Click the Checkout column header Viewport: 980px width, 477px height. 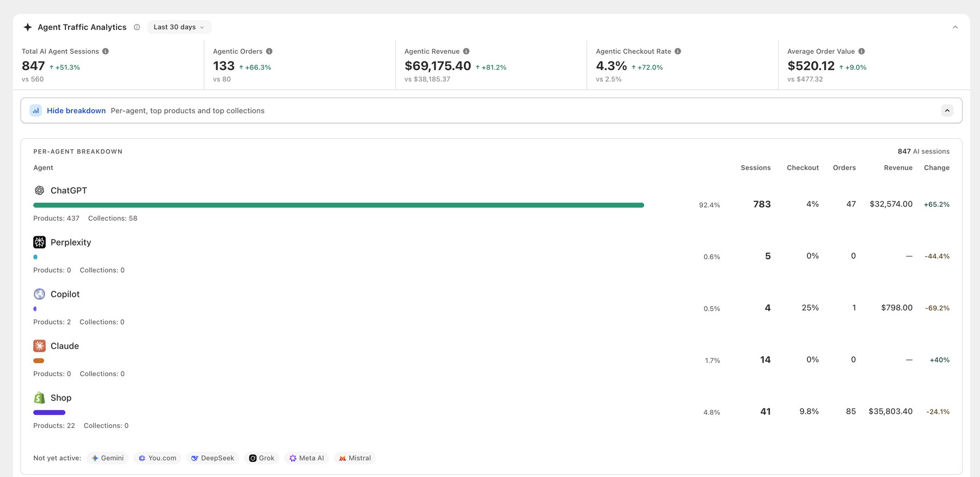pyautogui.click(x=803, y=168)
